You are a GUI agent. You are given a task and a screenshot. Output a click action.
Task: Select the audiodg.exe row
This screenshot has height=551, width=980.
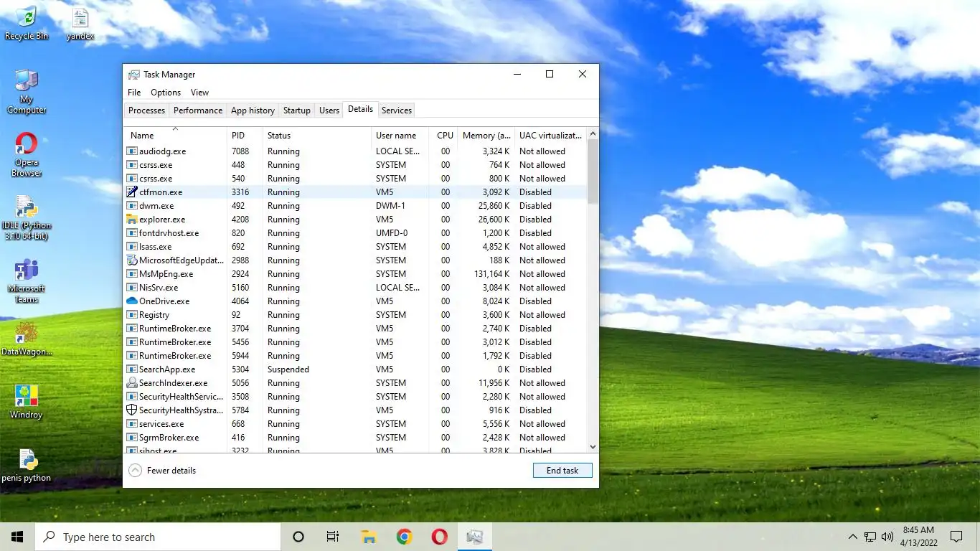click(x=355, y=151)
